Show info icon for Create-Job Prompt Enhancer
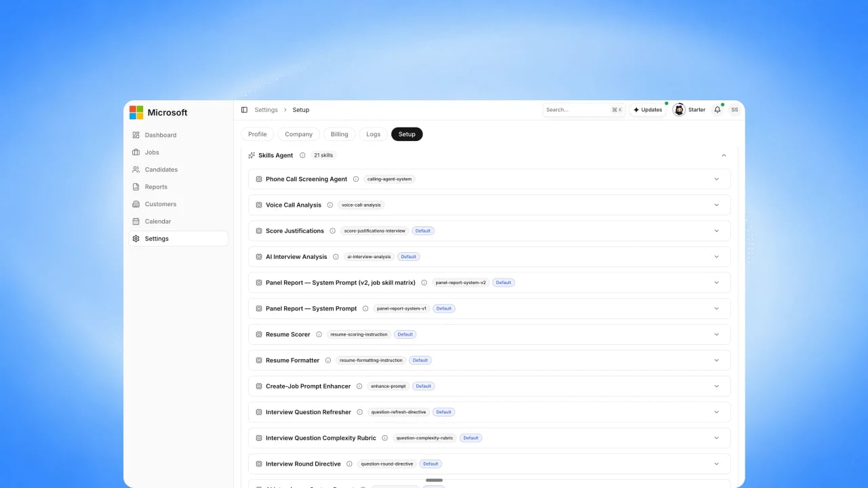This screenshot has width=868, height=488. coord(359,386)
